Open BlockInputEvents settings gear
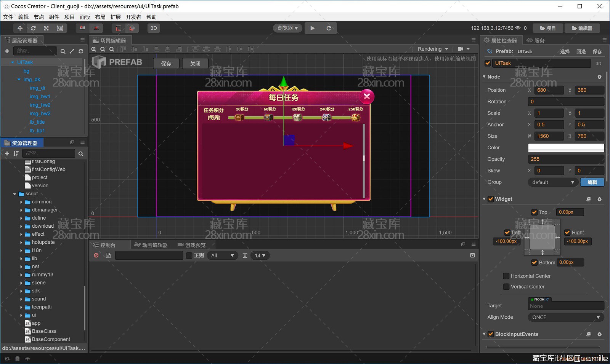This screenshot has width=610, height=364. pos(599,334)
